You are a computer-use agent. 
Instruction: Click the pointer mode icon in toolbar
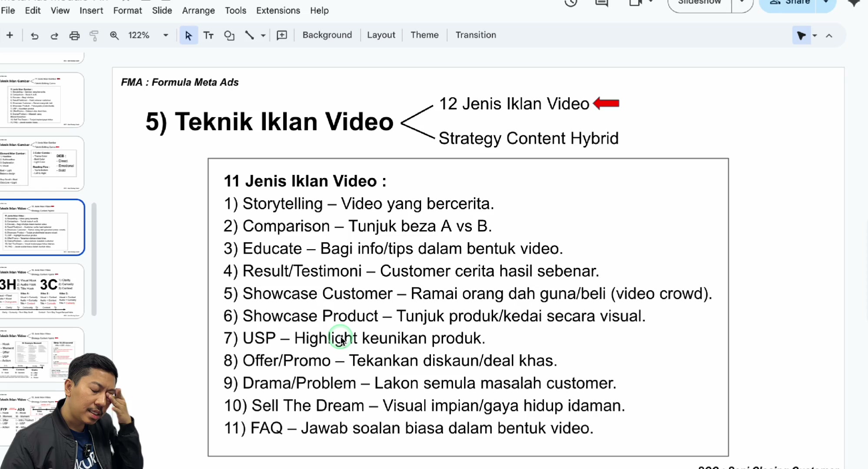pos(801,36)
